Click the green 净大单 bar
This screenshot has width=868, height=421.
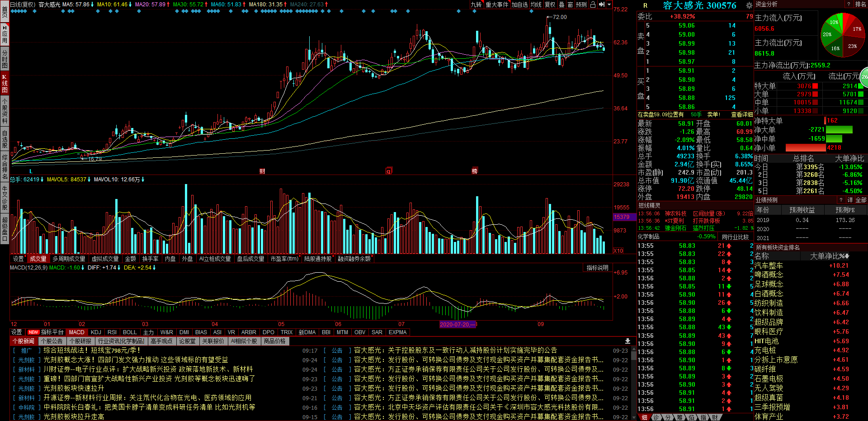[839, 130]
